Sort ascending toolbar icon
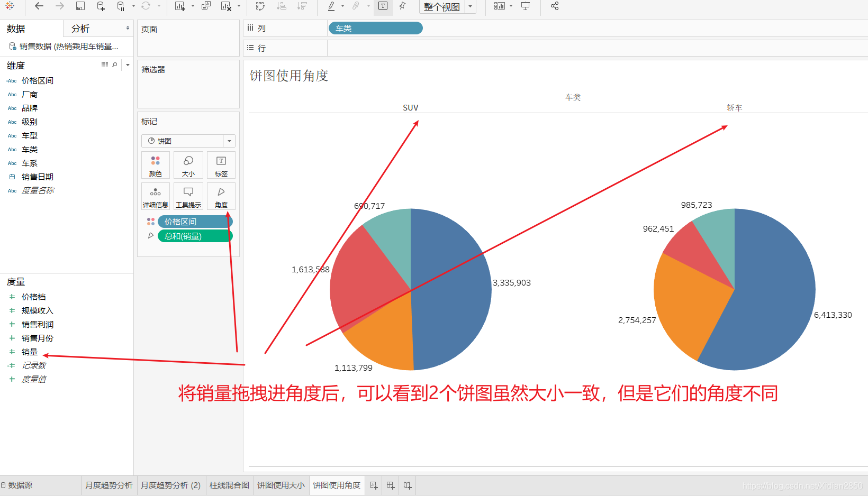This screenshot has height=496, width=868. pos(282,6)
